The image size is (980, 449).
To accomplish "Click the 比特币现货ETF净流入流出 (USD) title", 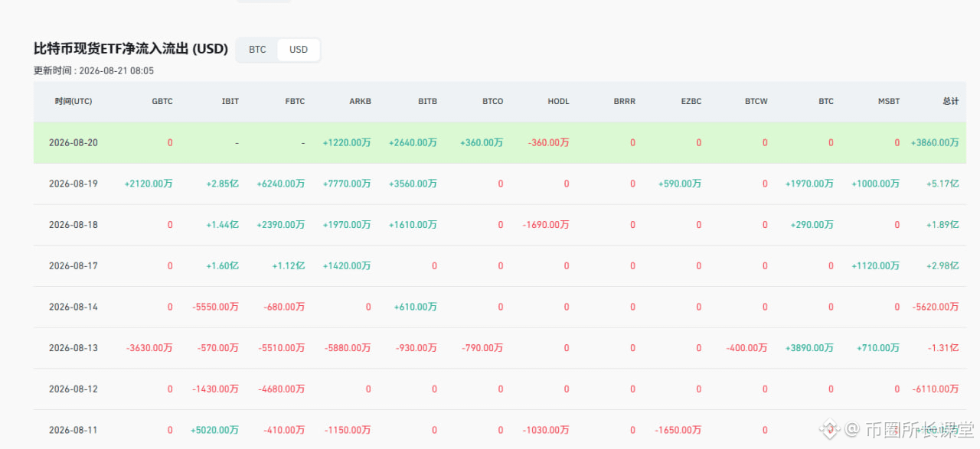I will (x=131, y=49).
